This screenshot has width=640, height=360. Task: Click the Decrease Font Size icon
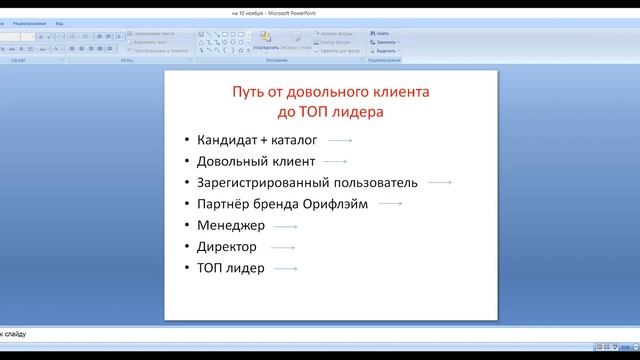pyautogui.click(x=49, y=37)
